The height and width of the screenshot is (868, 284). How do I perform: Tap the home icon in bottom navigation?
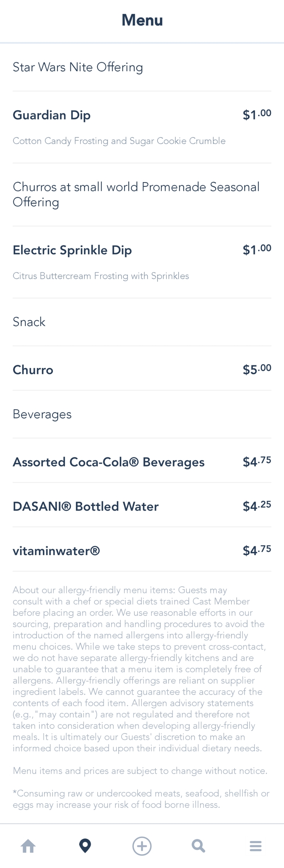[28, 845]
